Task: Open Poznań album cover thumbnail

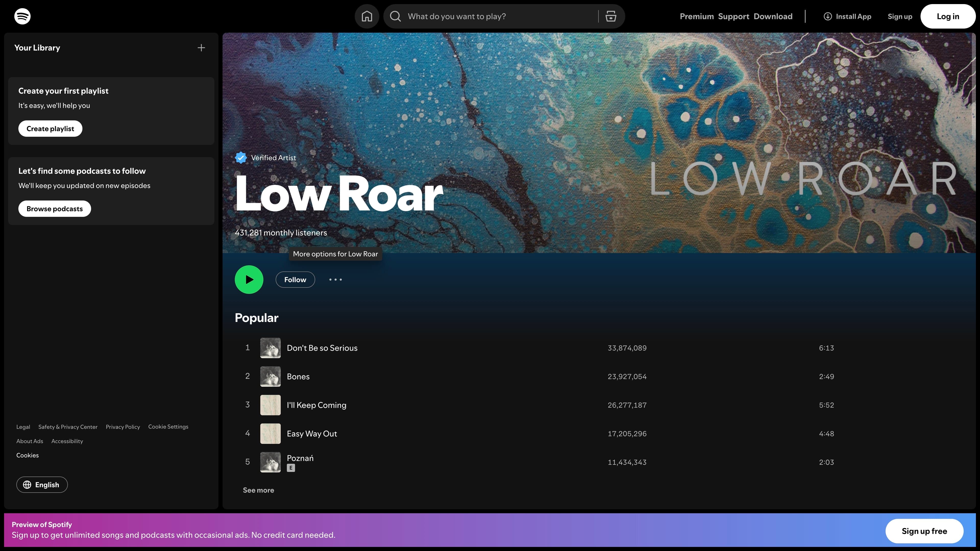Action: tap(270, 462)
